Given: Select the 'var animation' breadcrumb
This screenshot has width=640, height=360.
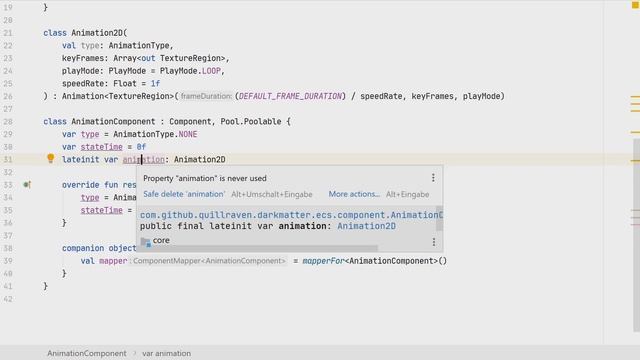Looking at the screenshot, I should (x=167, y=353).
